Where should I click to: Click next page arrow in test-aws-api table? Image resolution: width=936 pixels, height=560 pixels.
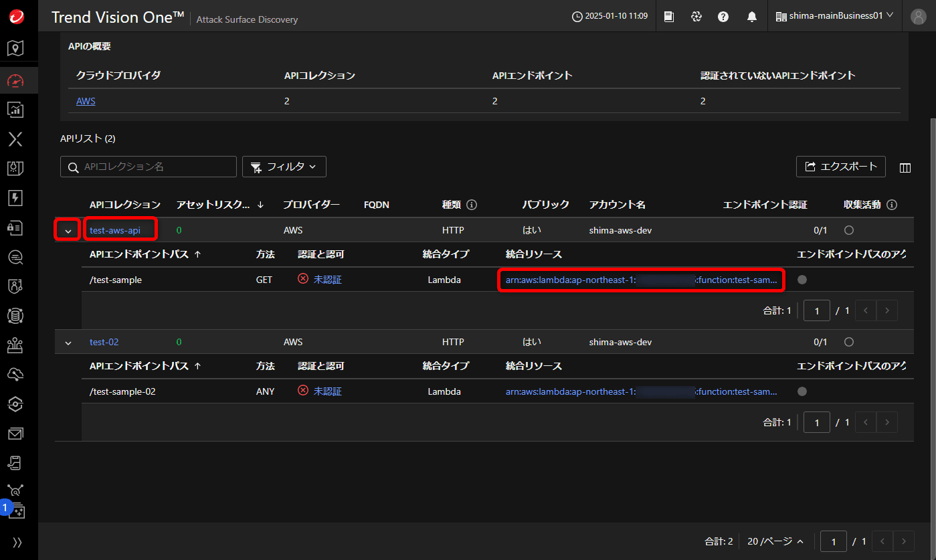pos(887,310)
